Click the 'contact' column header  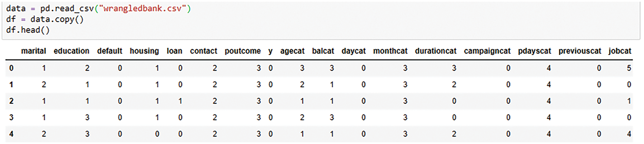click(203, 51)
